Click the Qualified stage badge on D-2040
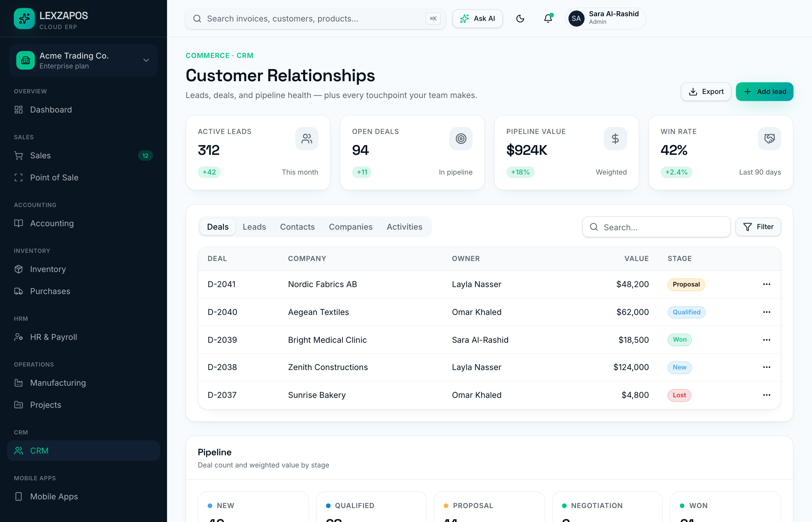Image resolution: width=812 pixels, height=522 pixels. [687, 312]
